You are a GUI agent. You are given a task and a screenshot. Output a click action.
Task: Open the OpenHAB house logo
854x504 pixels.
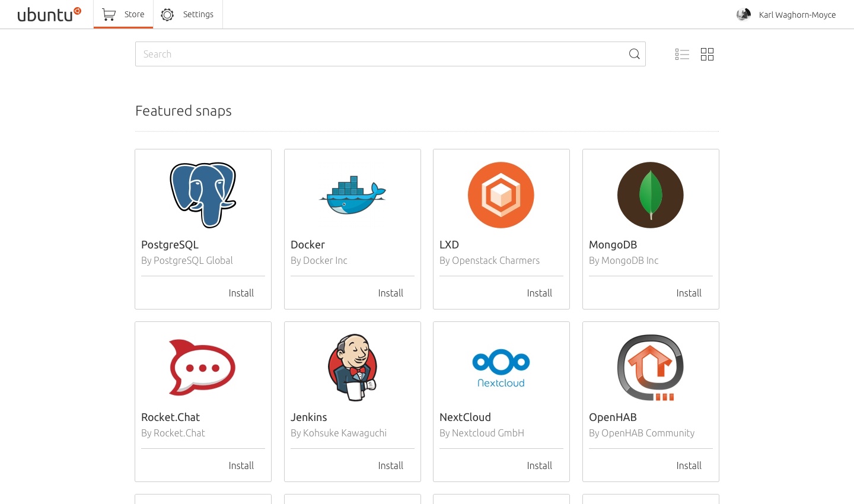[x=651, y=367]
